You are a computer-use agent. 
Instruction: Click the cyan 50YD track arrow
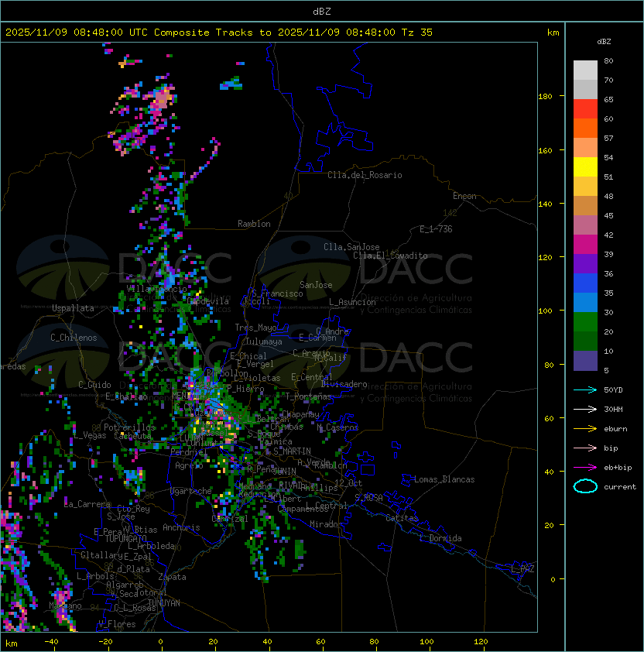585,389
